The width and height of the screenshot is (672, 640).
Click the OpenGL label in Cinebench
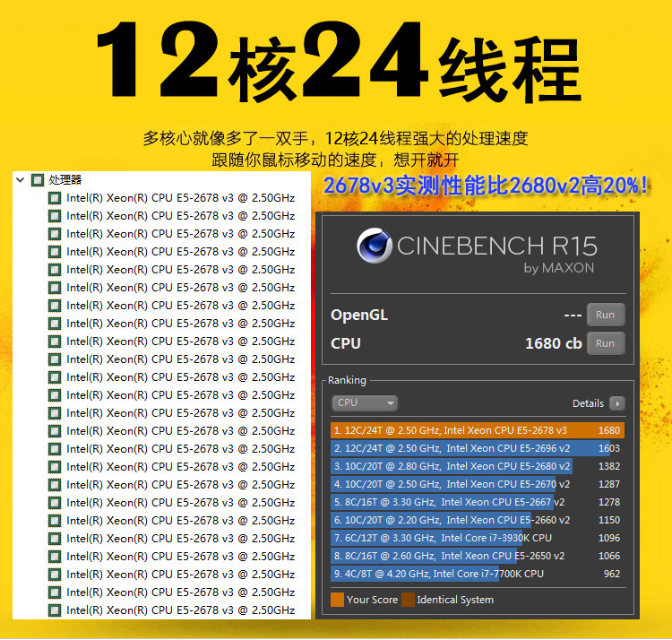click(x=359, y=316)
